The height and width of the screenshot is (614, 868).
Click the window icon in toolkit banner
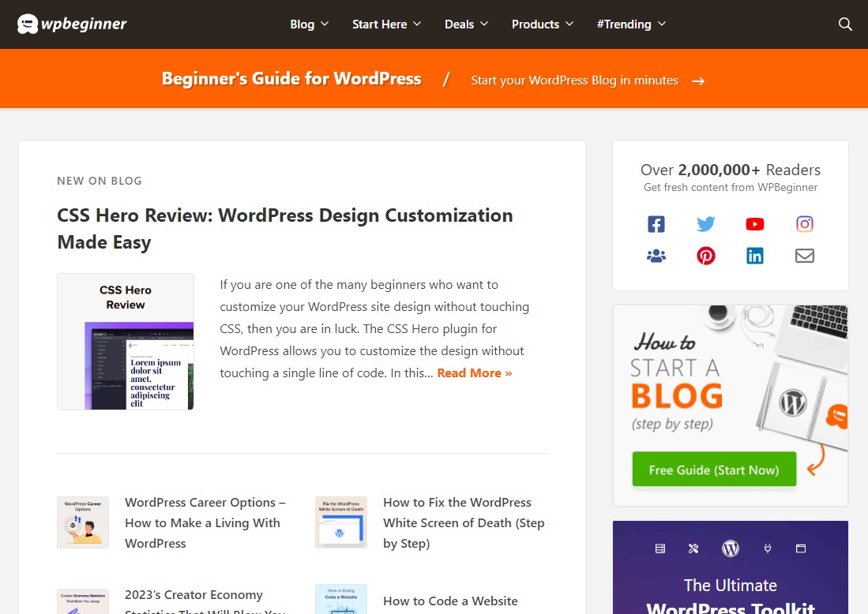pos(800,548)
